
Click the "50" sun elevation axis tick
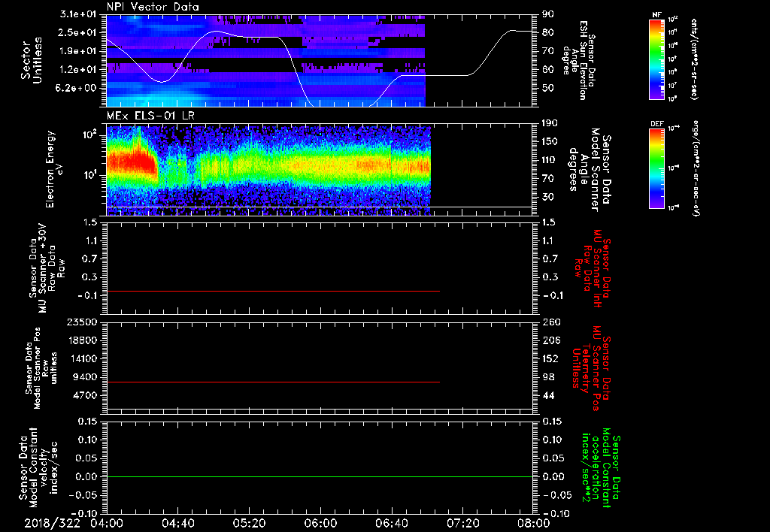pyautogui.click(x=548, y=88)
